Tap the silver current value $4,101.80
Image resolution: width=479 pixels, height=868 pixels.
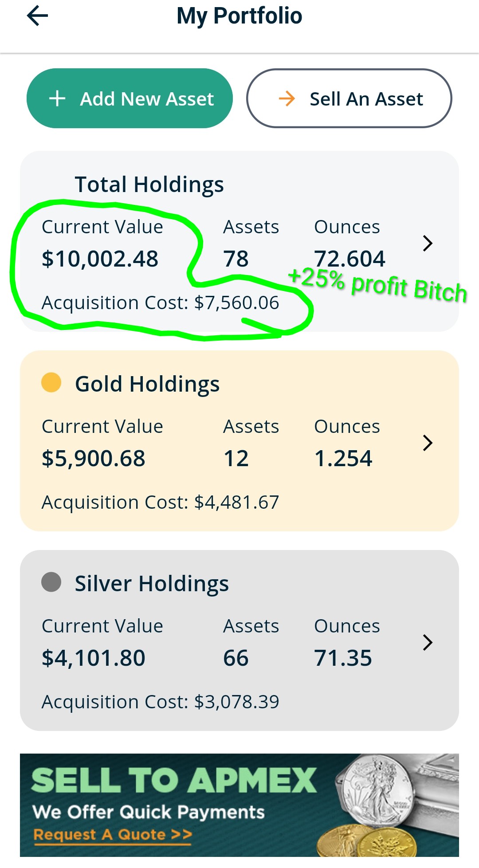point(93,658)
